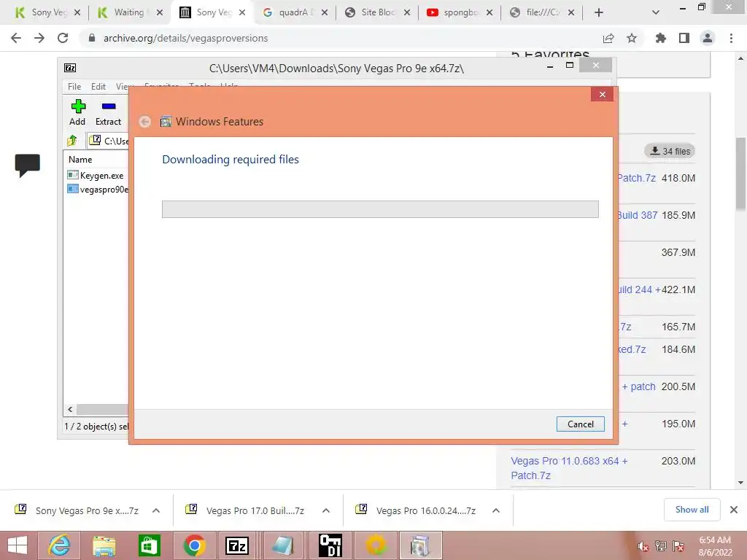This screenshot has width=747, height=560.
Task: Open the Chrome three-dot menu
Action: tap(731, 38)
